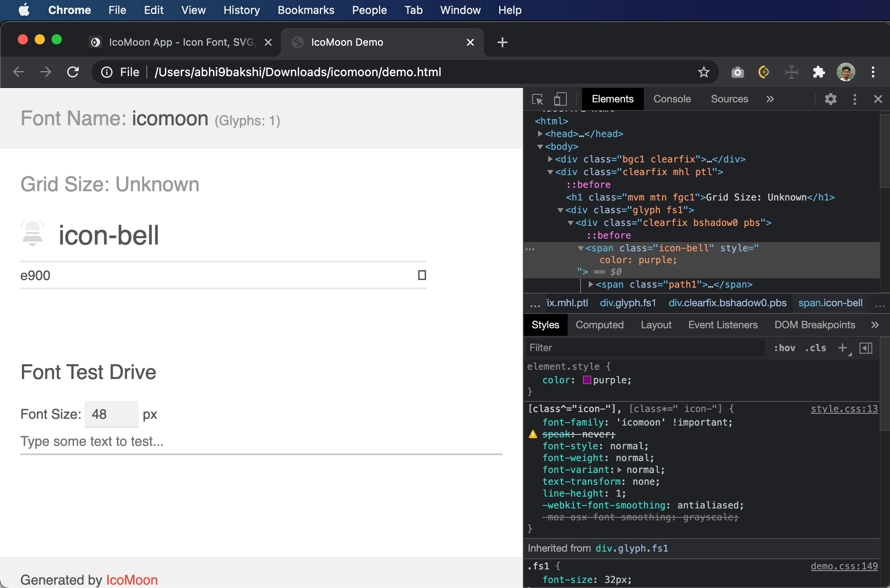Viewport: 890px width, 588px height.
Task: Open the Layout tab
Action: coord(656,325)
